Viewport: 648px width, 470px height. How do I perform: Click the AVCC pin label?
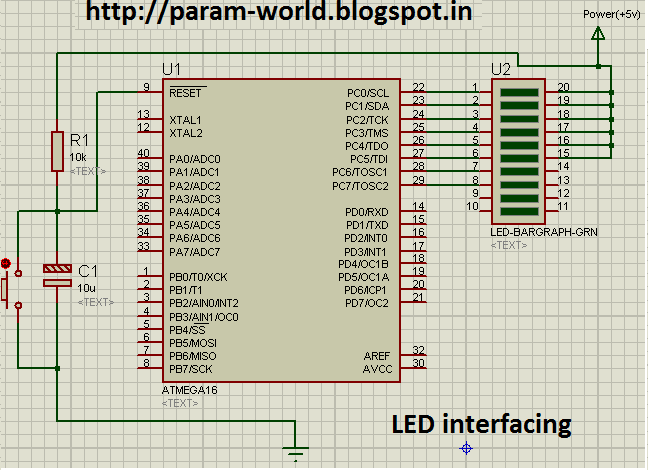coord(377,369)
